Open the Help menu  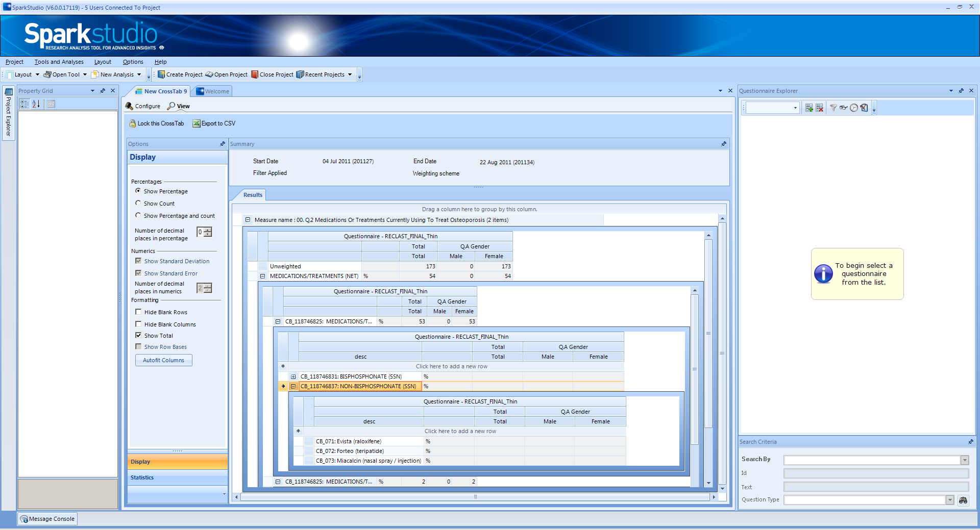[161, 62]
